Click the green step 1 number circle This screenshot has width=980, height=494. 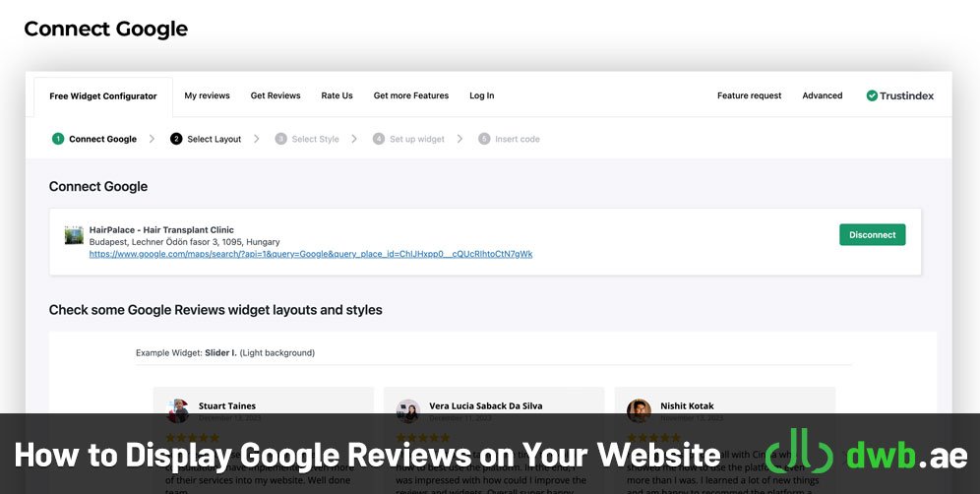[58, 139]
